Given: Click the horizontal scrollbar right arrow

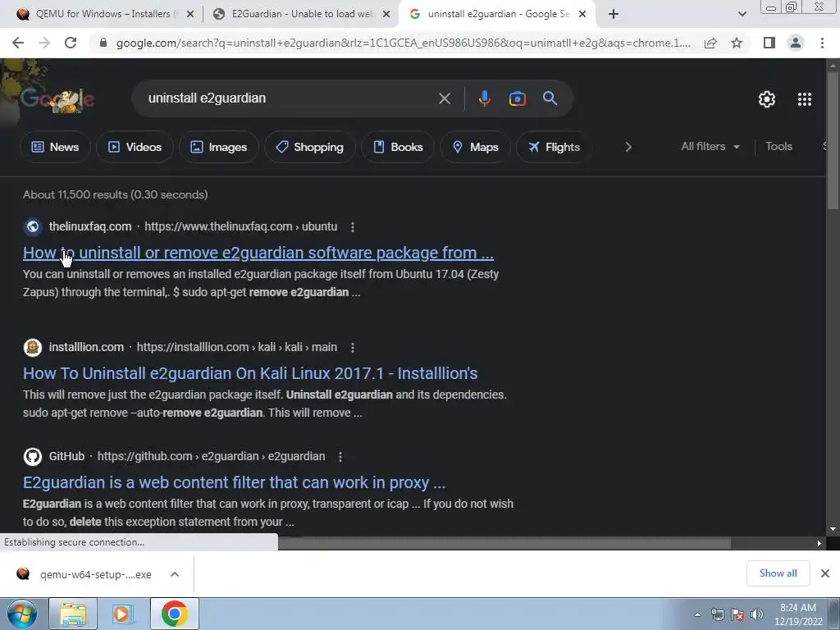Looking at the screenshot, I should (x=819, y=543).
